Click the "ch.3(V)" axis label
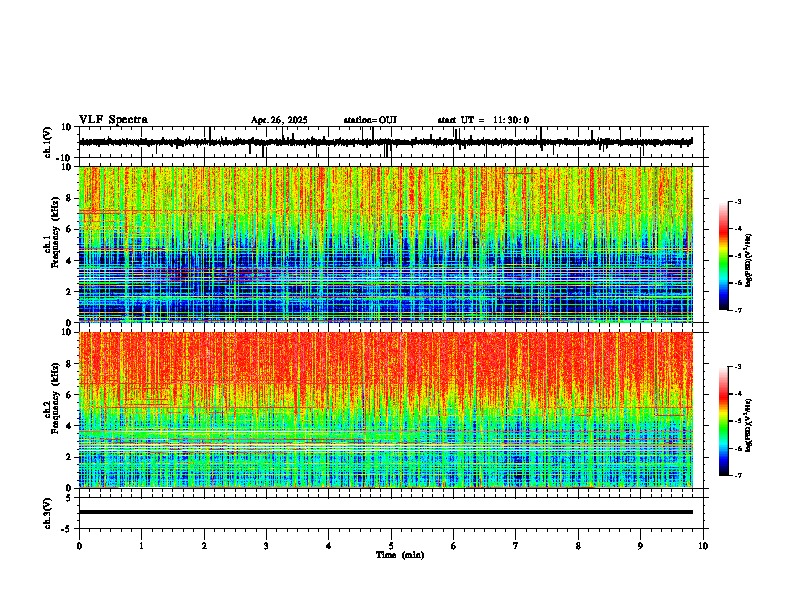Image resolution: width=792 pixels, height=612 pixels. click(48, 513)
